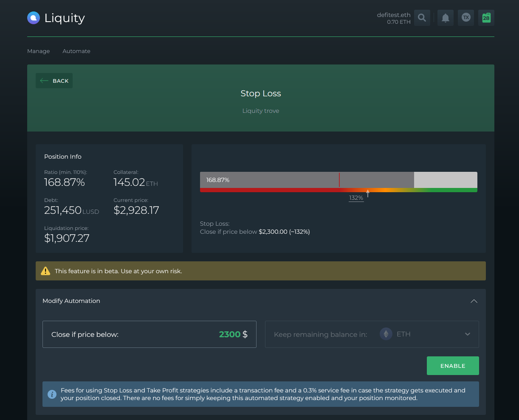Click the Liquity title text

[x=65, y=18]
